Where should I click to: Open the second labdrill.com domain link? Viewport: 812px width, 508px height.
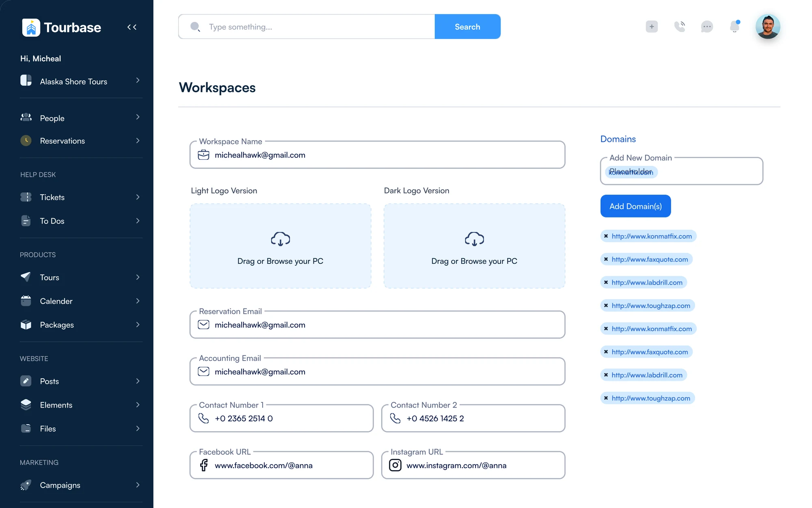[647, 375]
